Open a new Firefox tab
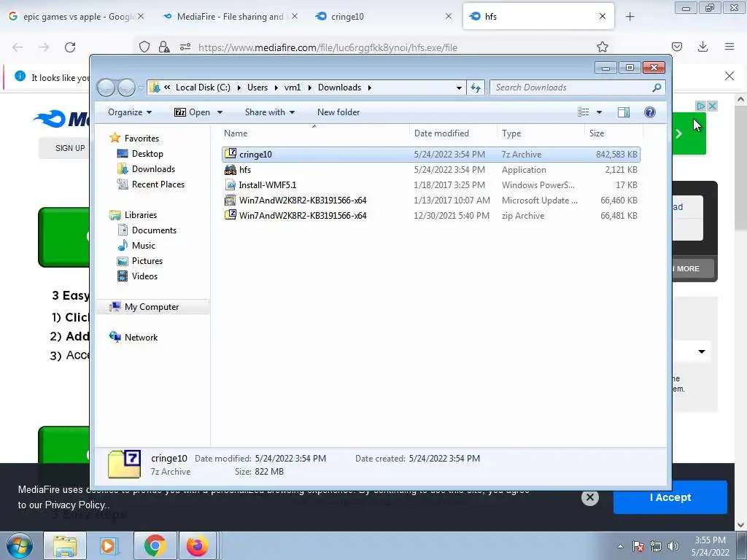747x560 pixels. 630,17
